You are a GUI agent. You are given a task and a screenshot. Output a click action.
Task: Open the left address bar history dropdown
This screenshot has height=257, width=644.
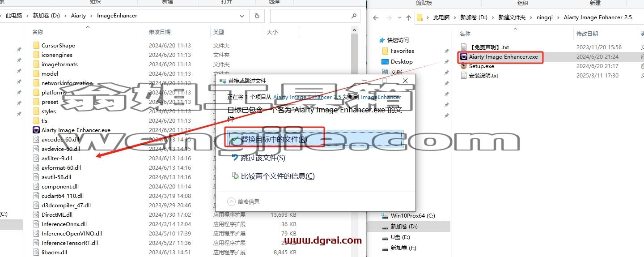[242, 16]
